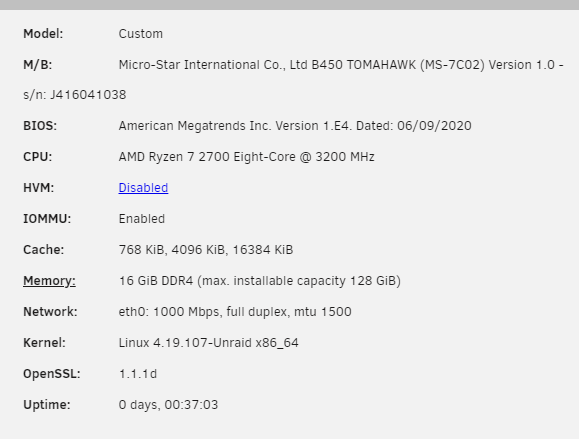Click the BIOS label
The height and width of the screenshot is (439, 579).
[x=40, y=126]
